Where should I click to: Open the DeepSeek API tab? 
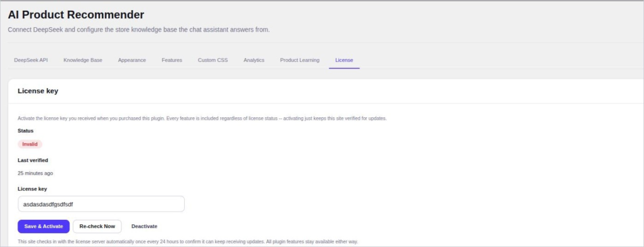[x=31, y=60]
